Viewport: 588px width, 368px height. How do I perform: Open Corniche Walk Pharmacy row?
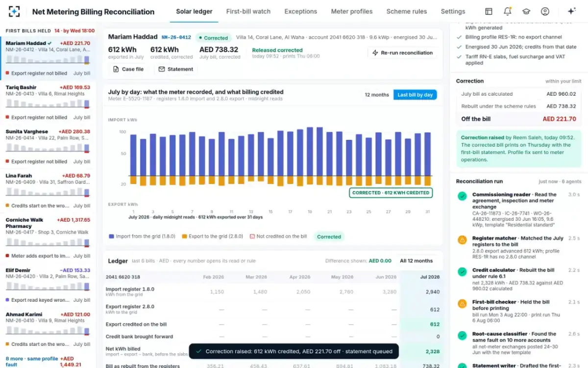(48, 237)
